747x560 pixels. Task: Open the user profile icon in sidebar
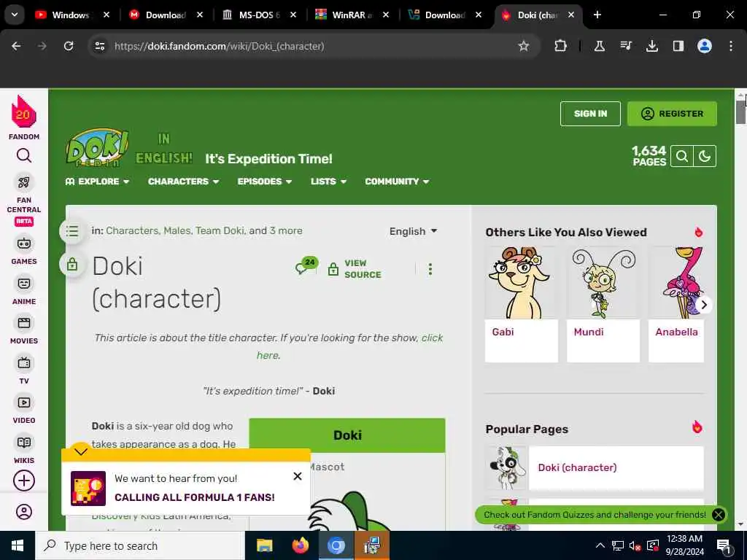[x=24, y=512]
